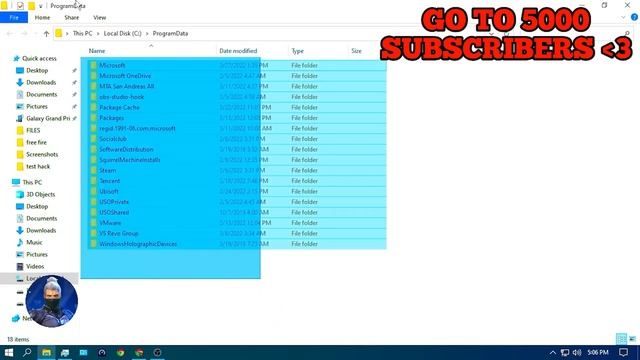The height and width of the screenshot is (360, 640).
Task: Click ProgramData breadcrumb in address bar
Action: [170, 33]
